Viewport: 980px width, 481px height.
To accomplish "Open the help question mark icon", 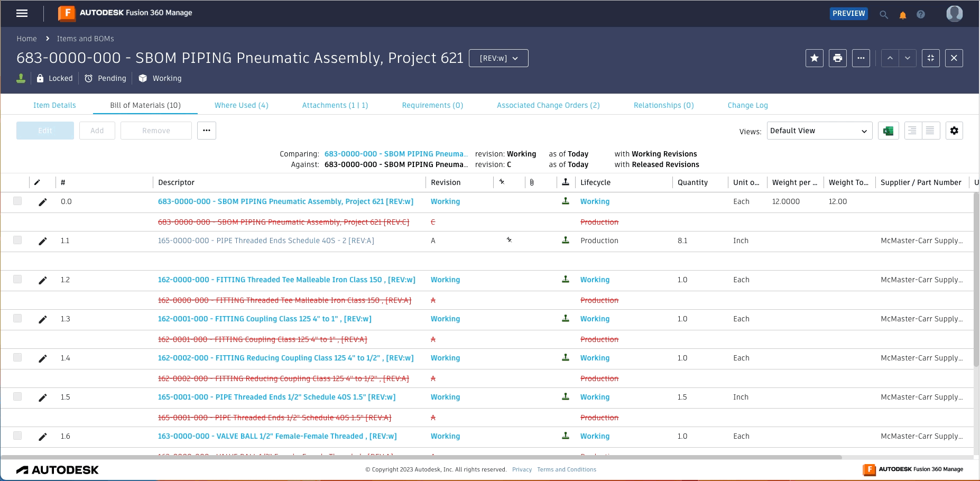I will click(921, 14).
